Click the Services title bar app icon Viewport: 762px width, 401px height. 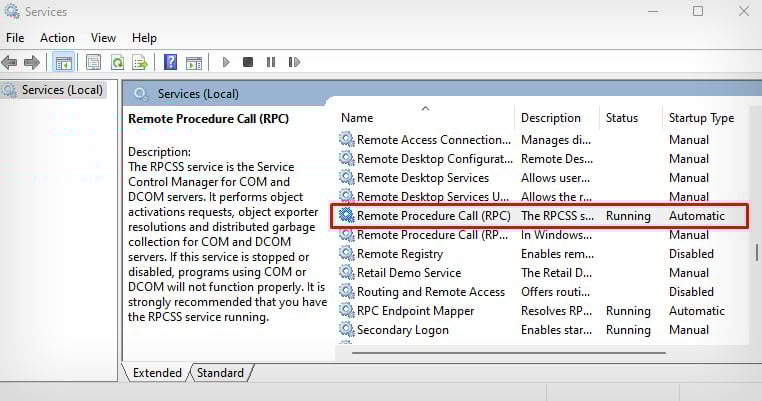[x=11, y=11]
